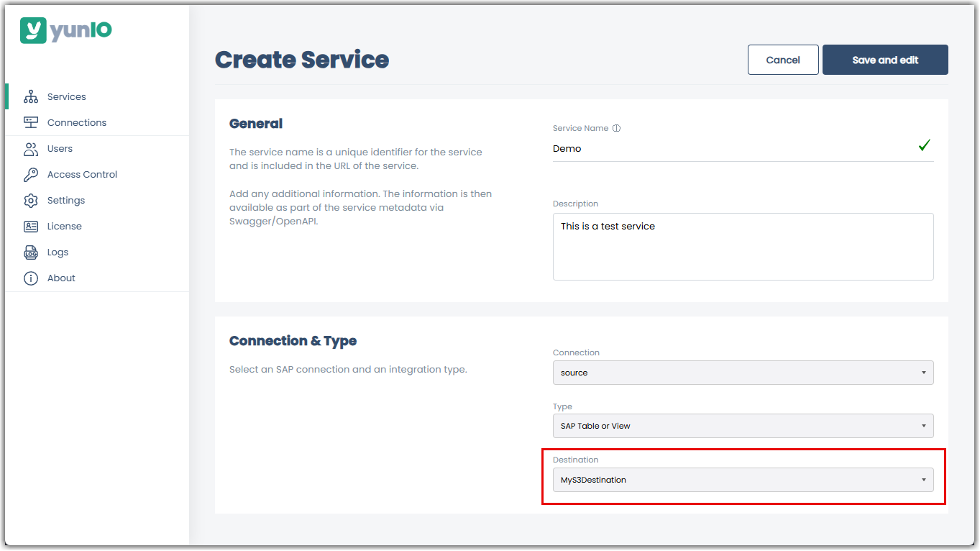Screen dimensions: 980x551
Task: Open the Connection dropdown showing source
Action: pyautogui.click(x=743, y=373)
